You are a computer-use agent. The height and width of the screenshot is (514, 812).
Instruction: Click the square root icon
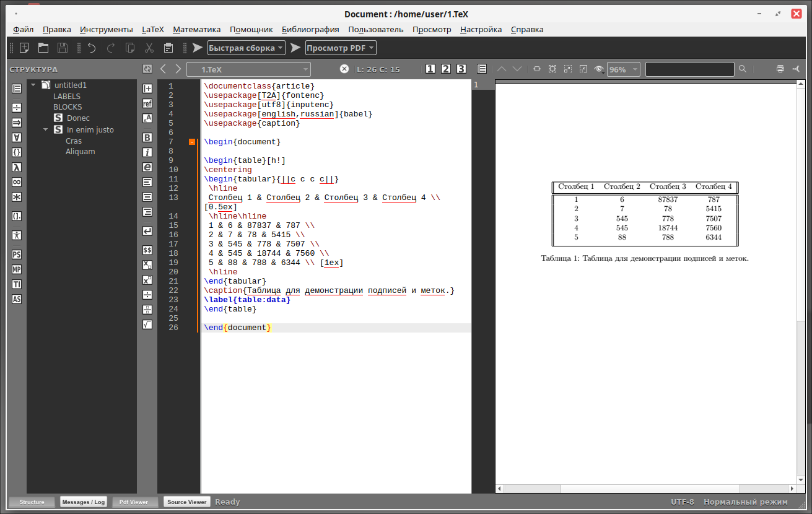pos(147,324)
